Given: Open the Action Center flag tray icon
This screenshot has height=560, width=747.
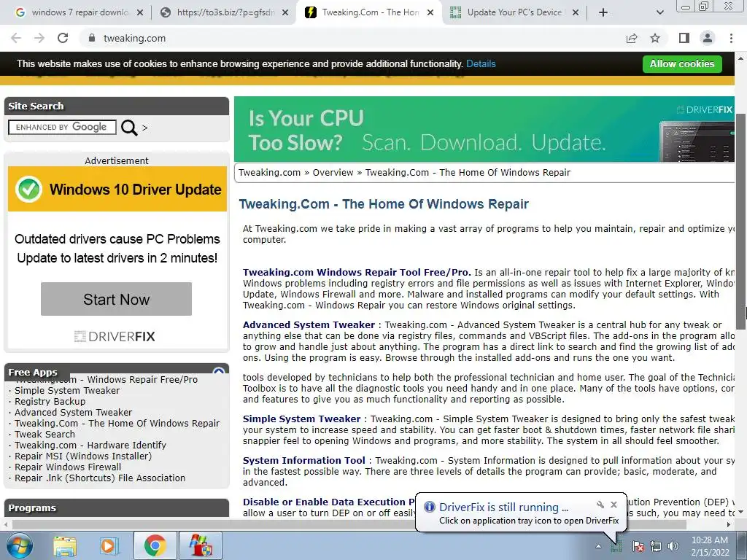Looking at the screenshot, I should point(638,545).
